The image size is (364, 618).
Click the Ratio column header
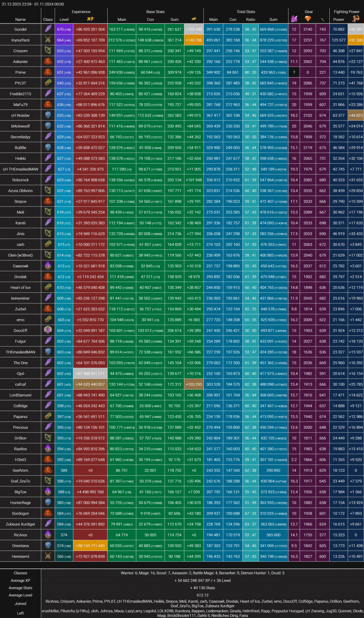point(251,19)
